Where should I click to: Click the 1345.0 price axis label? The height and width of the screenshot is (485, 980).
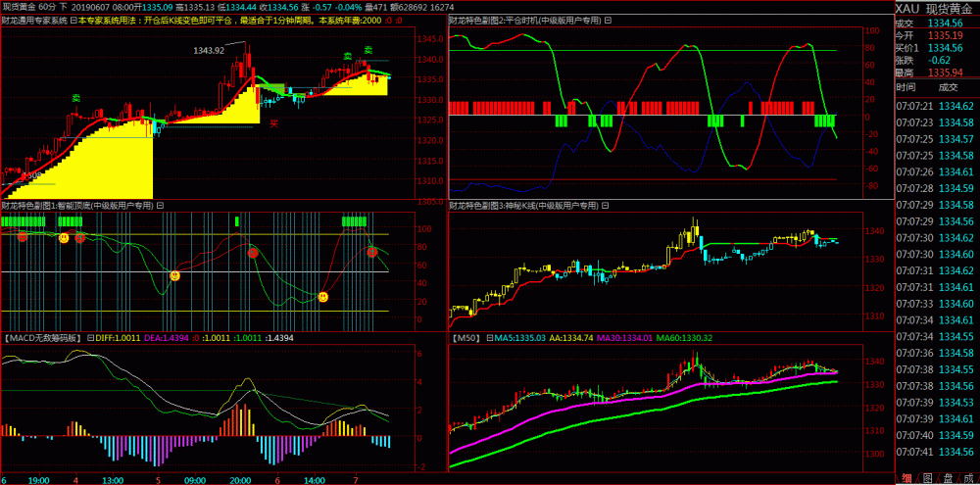tap(432, 39)
